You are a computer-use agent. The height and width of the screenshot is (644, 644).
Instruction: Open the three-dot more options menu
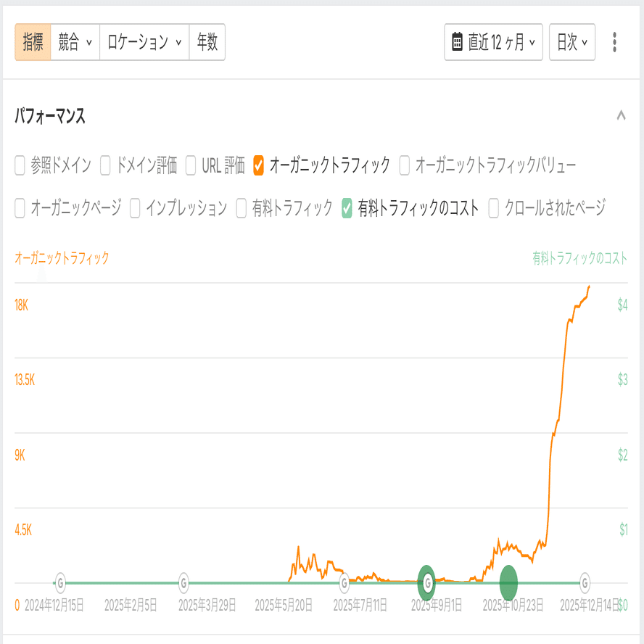[x=614, y=42]
